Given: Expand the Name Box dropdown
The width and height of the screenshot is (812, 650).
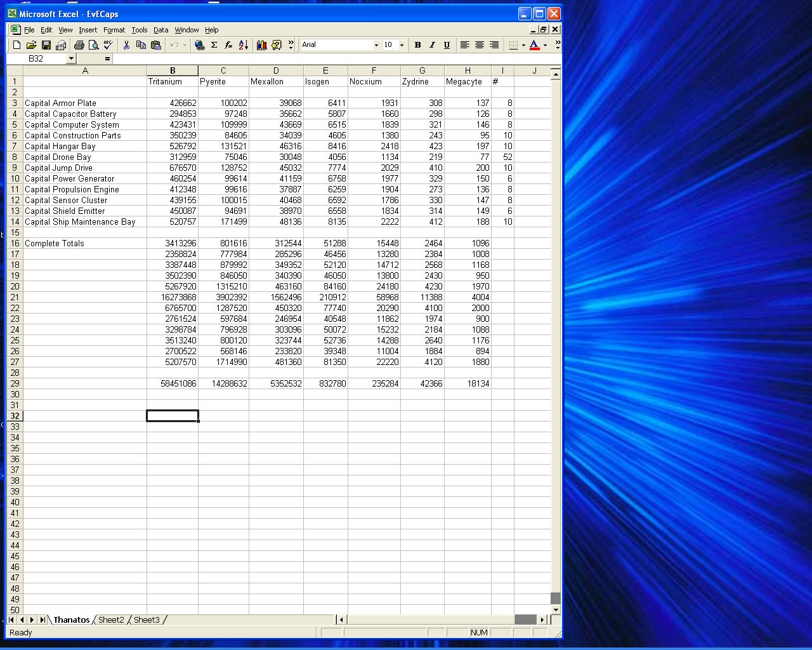Looking at the screenshot, I should (71, 58).
